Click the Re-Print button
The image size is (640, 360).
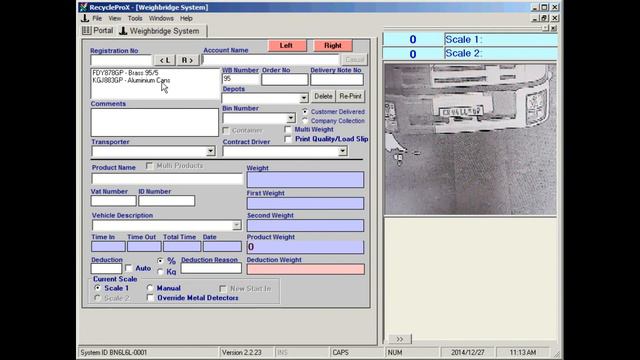coord(350,96)
